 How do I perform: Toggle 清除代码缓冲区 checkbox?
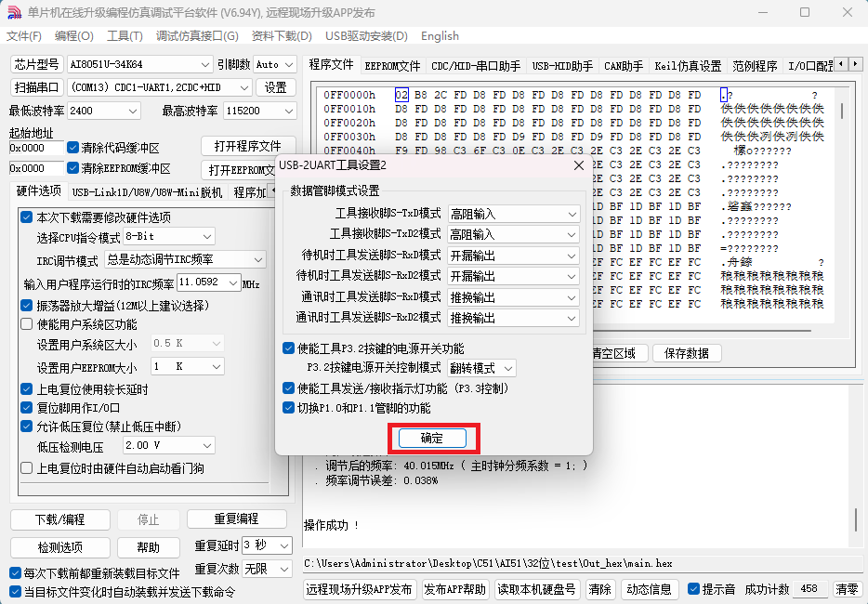72,148
